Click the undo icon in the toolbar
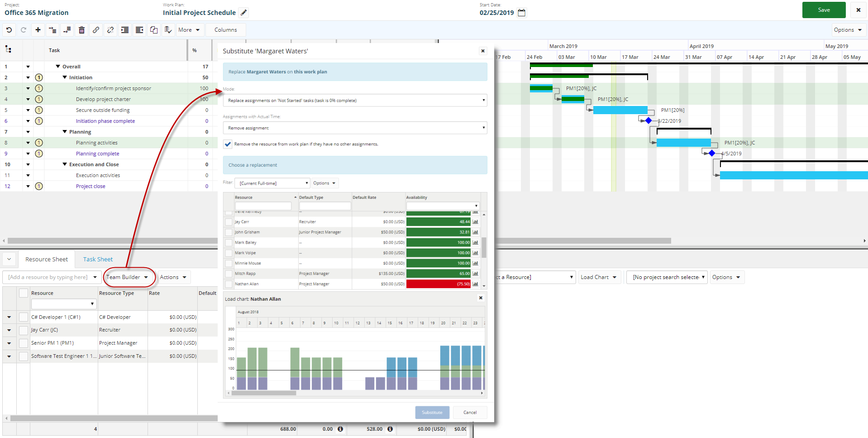 click(9, 30)
